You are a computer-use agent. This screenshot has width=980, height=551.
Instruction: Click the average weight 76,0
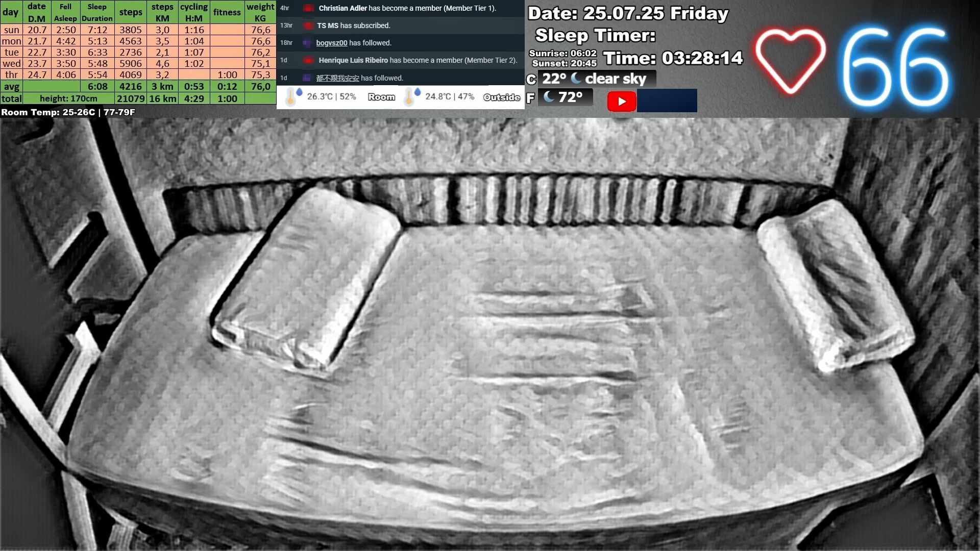pos(260,86)
